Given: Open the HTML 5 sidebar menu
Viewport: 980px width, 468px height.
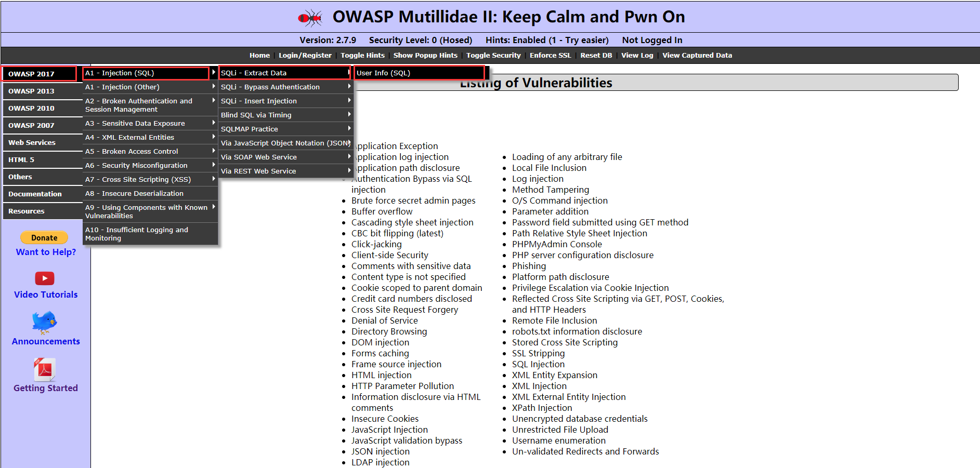Looking at the screenshot, I should [x=43, y=159].
